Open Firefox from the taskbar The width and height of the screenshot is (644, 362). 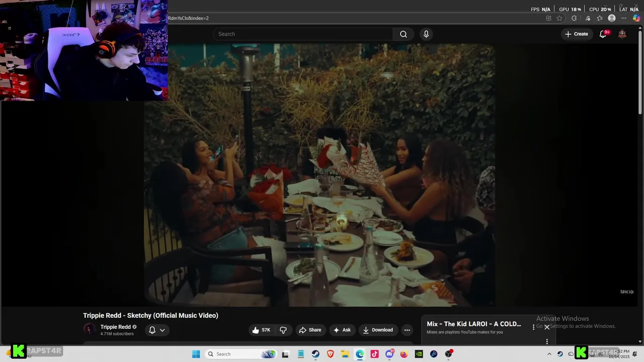pyautogui.click(x=404, y=354)
